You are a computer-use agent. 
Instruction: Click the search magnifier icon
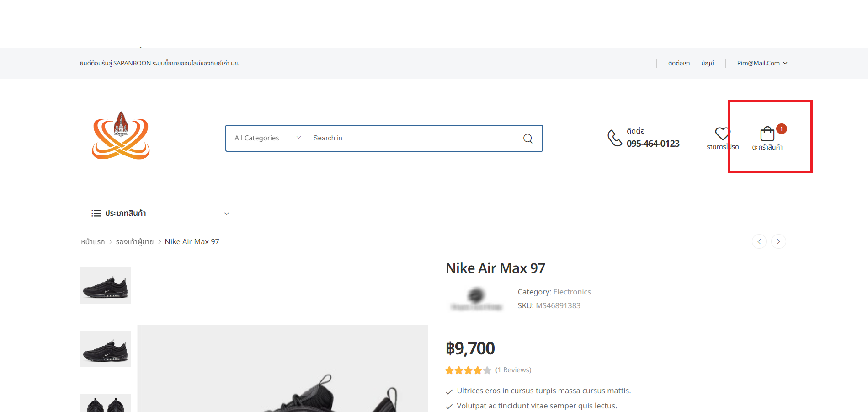pyautogui.click(x=527, y=139)
